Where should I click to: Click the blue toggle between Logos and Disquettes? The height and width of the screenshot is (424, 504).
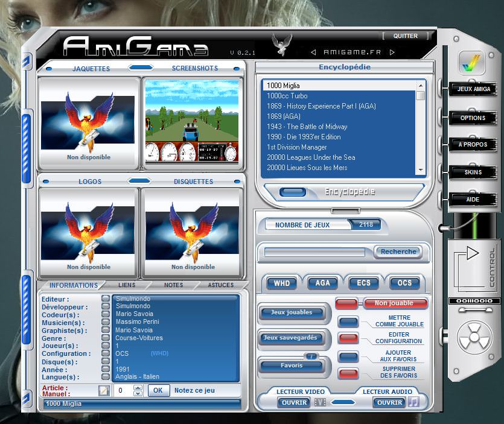(139, 181)
